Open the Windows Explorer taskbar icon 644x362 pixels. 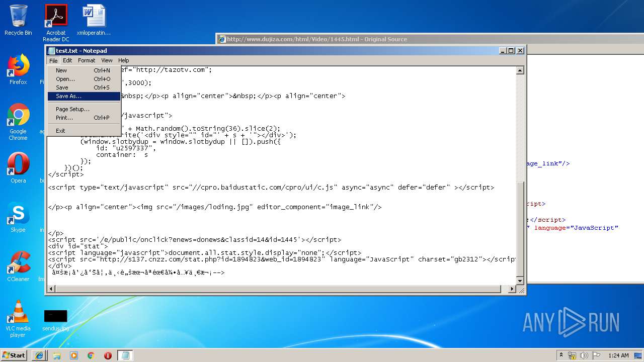[x=57, y=355]
